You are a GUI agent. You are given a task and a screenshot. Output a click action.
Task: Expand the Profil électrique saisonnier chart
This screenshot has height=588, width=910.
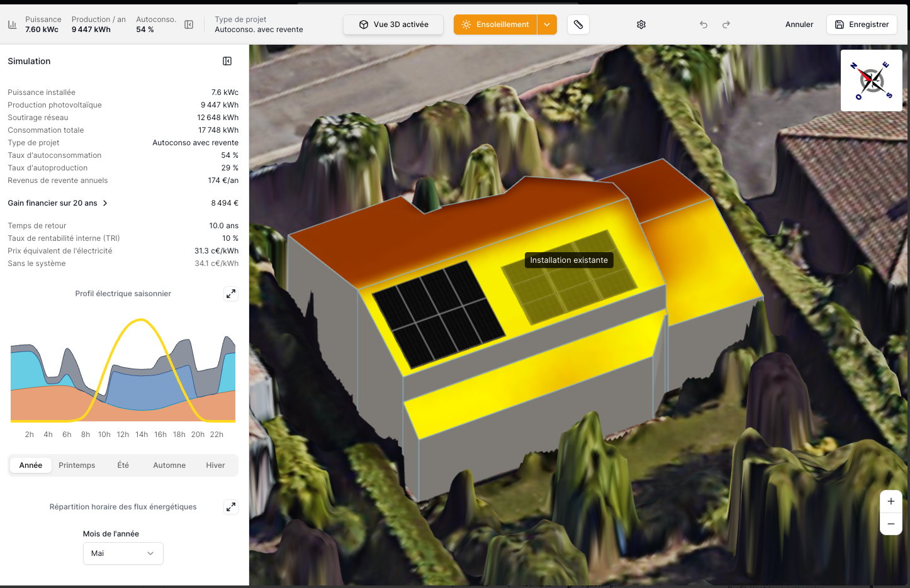[x=231, y=294]
